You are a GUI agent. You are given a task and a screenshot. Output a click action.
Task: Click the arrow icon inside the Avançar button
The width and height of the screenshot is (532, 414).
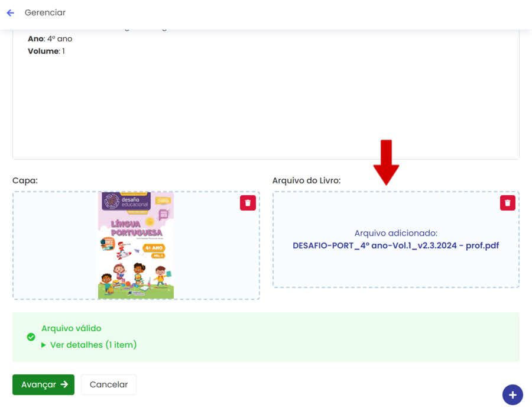pos(64,384)
